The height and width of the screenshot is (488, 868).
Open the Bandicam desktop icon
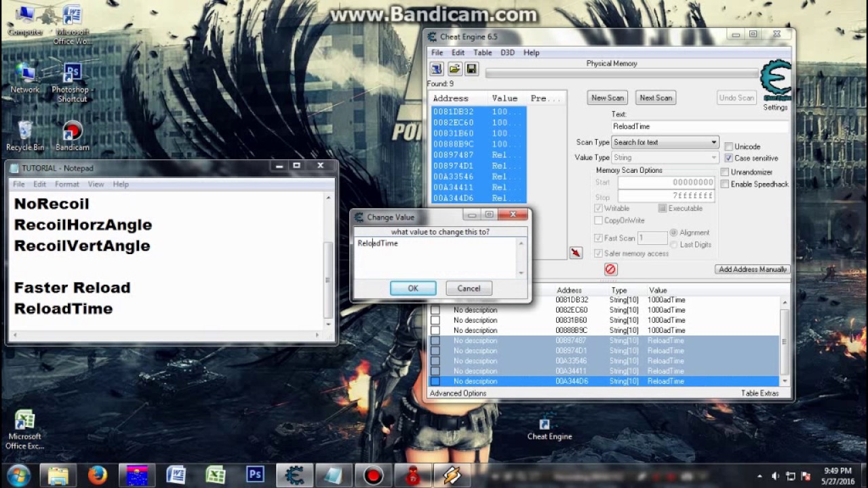click(73, 136)
